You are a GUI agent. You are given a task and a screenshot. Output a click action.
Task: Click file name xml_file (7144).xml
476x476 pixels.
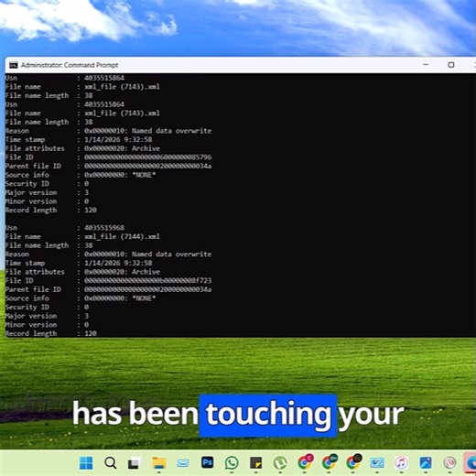[x=122, y=236]
